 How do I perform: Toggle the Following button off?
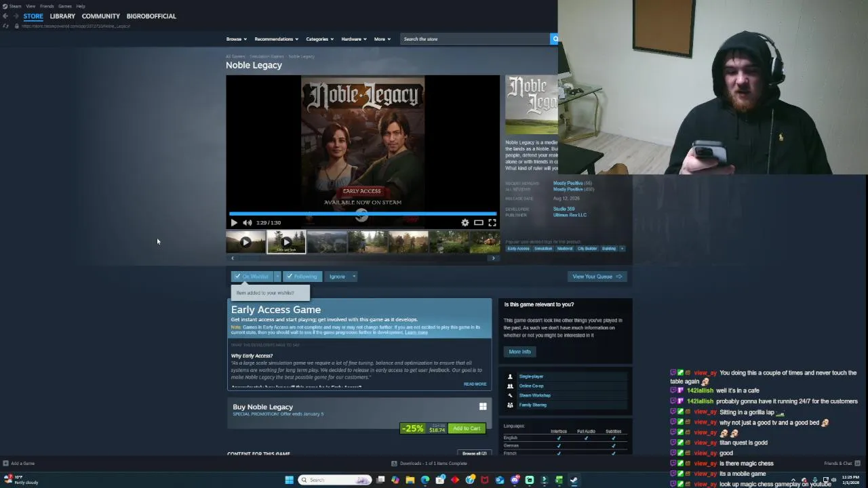(x=301, y=277)
